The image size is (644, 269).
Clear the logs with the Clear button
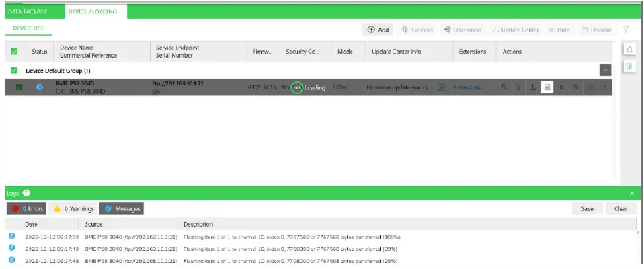[620, 208]
